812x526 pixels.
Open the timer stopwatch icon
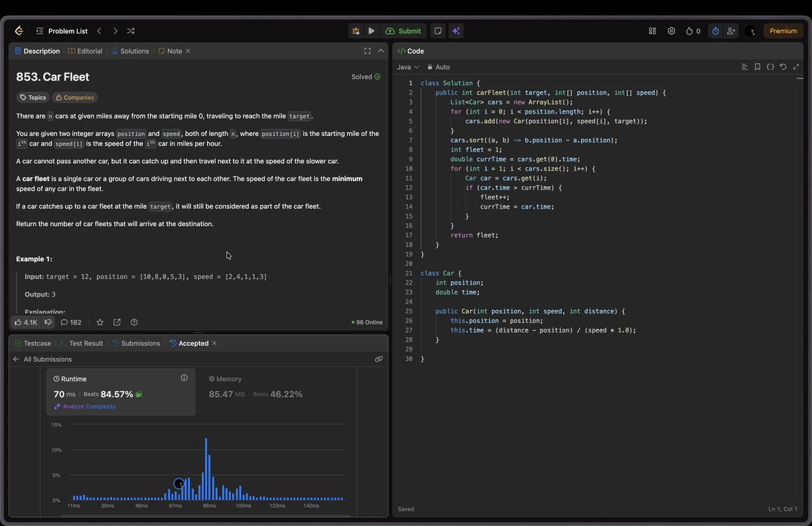click(715, 30)
